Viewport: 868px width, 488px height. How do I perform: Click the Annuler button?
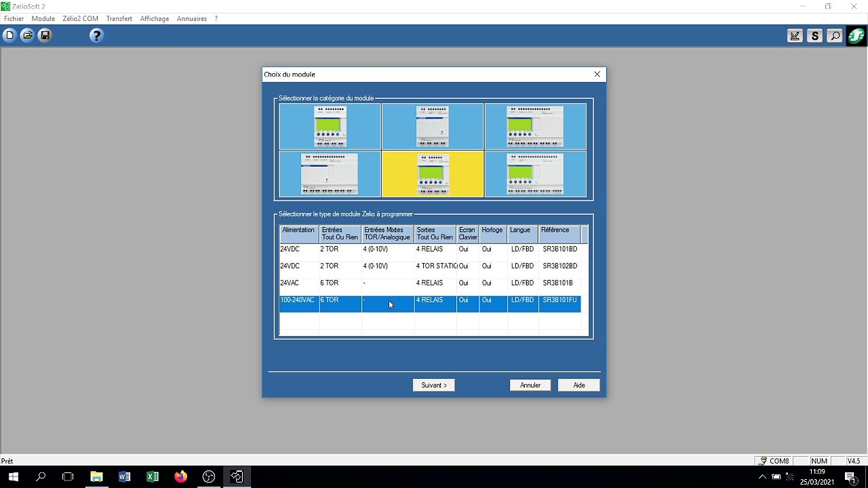click(530, 385)
